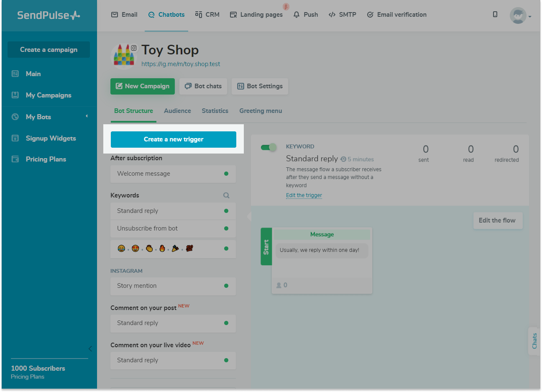Search keywords with the magnifier icon
Image resolution: width=542 pixels, height=392 pixels.
[x=226, y=195]
